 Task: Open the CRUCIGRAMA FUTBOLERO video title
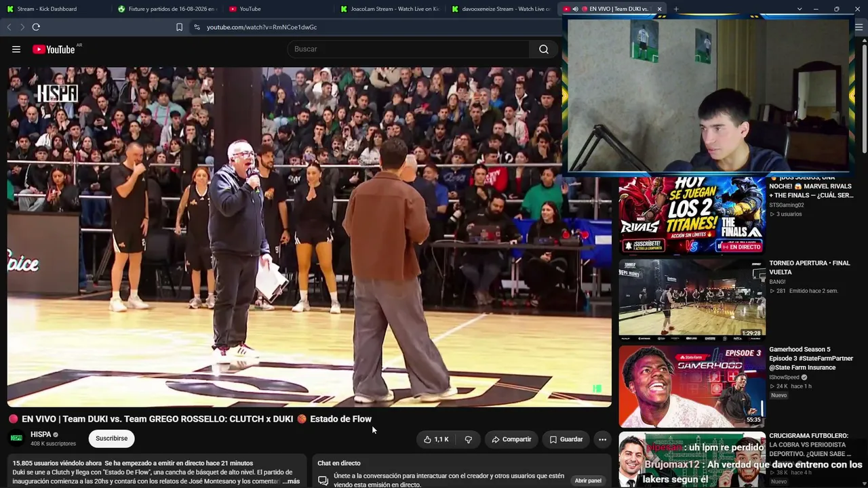810,445
